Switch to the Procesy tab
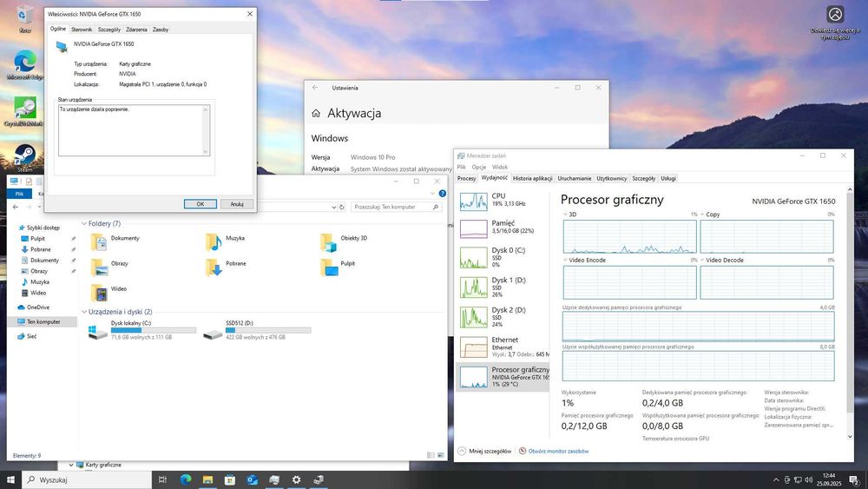 tap(467, 178)
